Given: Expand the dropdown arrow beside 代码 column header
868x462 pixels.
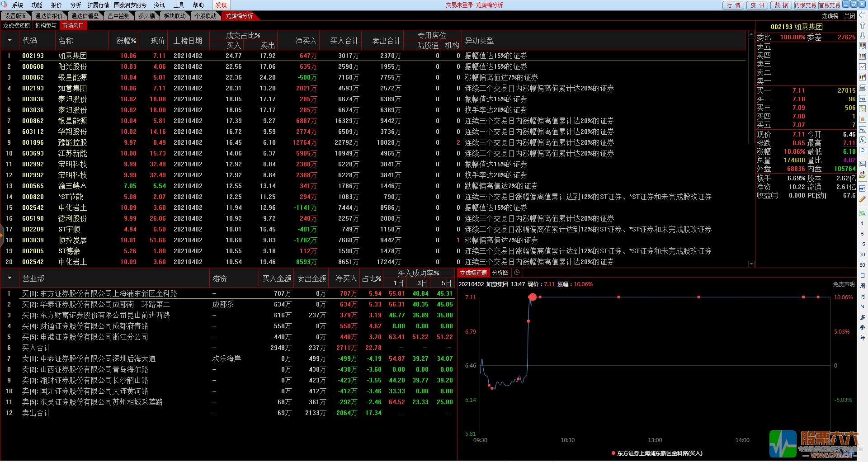Looking at the screenshot, I should [9, 41].
